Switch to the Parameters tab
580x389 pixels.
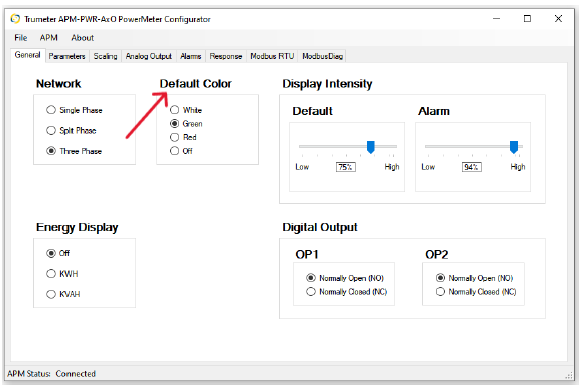point(67,56)
